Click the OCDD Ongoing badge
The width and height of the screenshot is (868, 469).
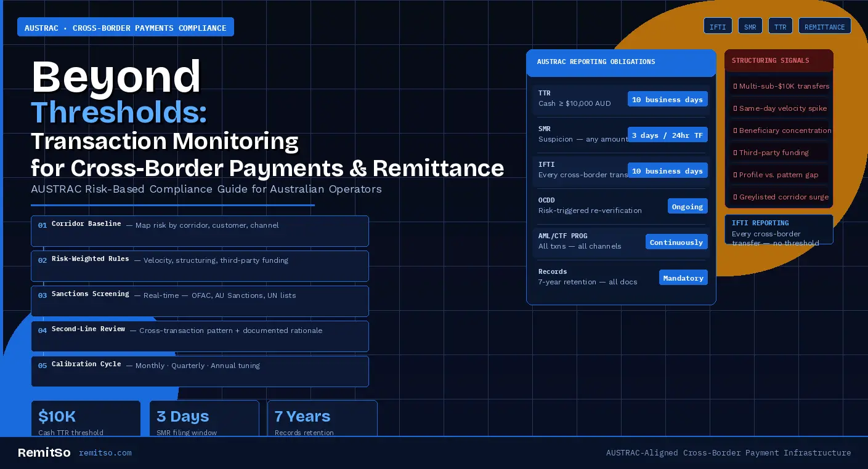point(688,206)
